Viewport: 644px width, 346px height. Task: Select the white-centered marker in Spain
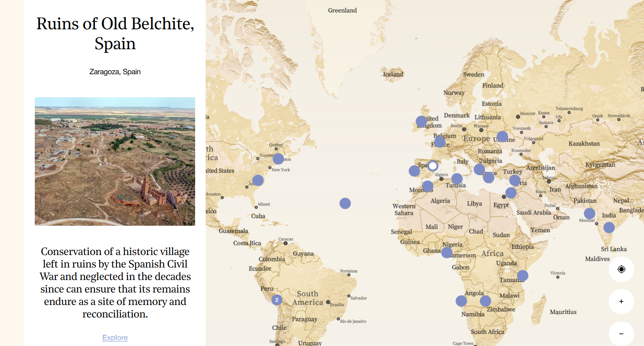tap(432, 166)
